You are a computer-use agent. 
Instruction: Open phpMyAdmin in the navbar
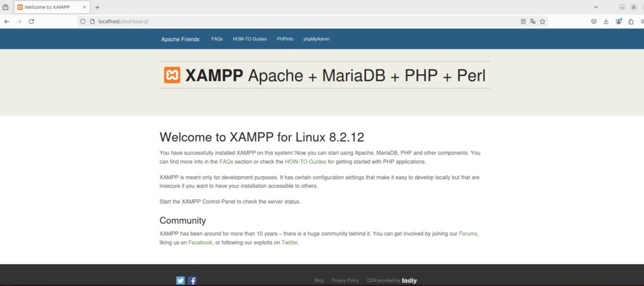click(317, 39)
